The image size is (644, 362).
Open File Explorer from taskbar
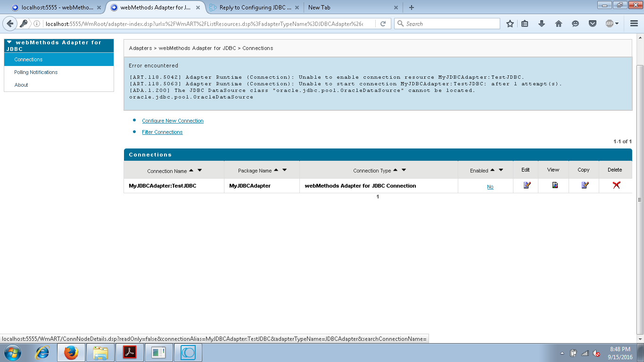point(100,353)
